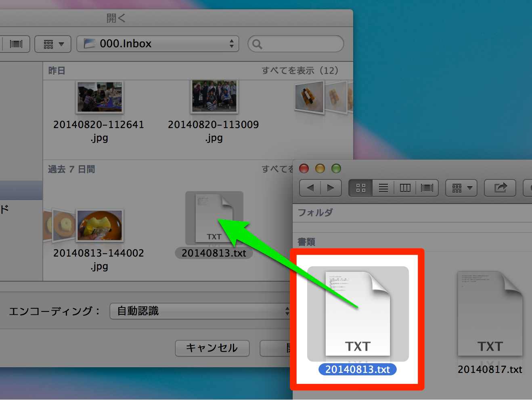
Task: Click 20140820-112641.jpg filename label
Action: tap(99, 131)
